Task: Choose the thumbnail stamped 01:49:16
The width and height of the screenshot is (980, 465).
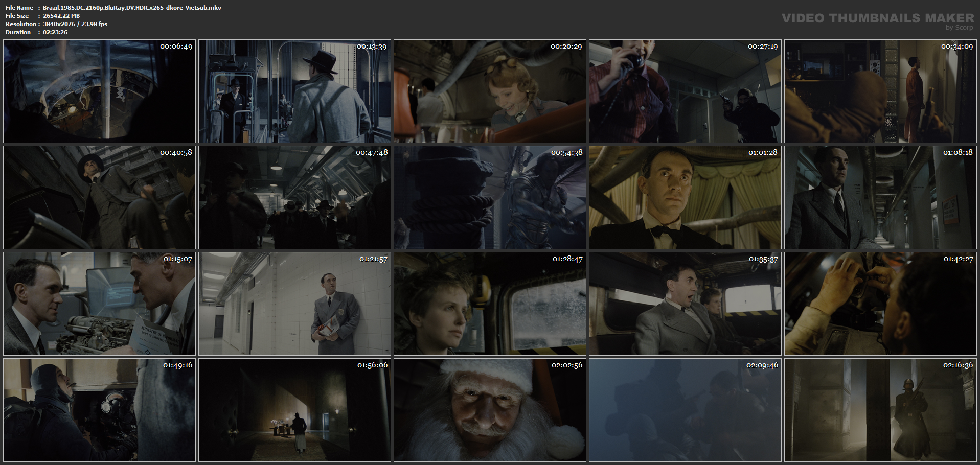Action: point(99,410)
